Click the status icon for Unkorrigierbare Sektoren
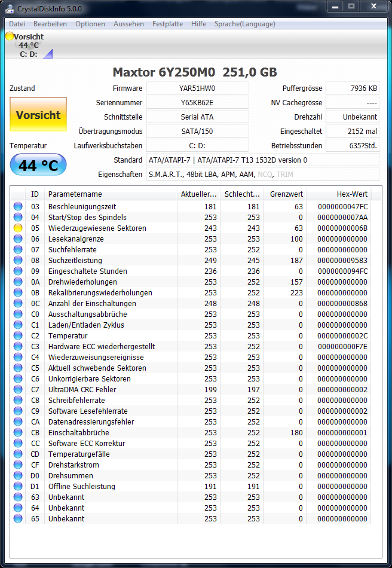The width and height of the screenshot is (392, 568). [x=18, y=378]
